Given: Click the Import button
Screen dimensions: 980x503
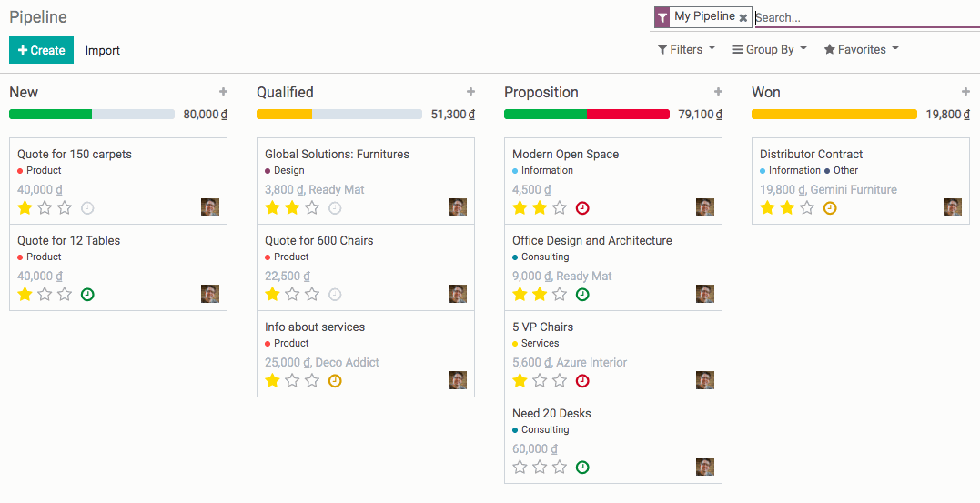Looking at the screenshot, I should [103, 51].
